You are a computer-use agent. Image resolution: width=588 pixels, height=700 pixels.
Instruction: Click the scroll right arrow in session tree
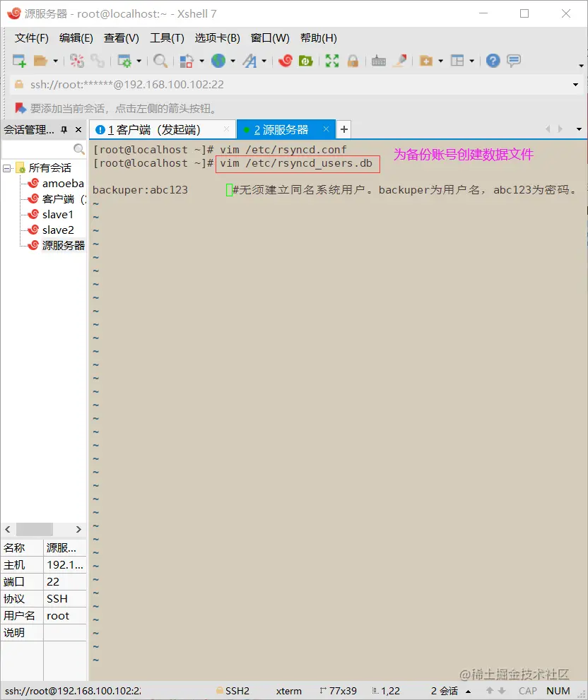tap(78, 530)
